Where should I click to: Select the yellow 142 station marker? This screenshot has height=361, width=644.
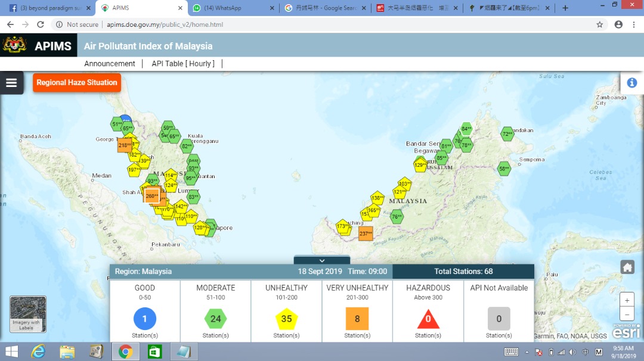point(181,207)
